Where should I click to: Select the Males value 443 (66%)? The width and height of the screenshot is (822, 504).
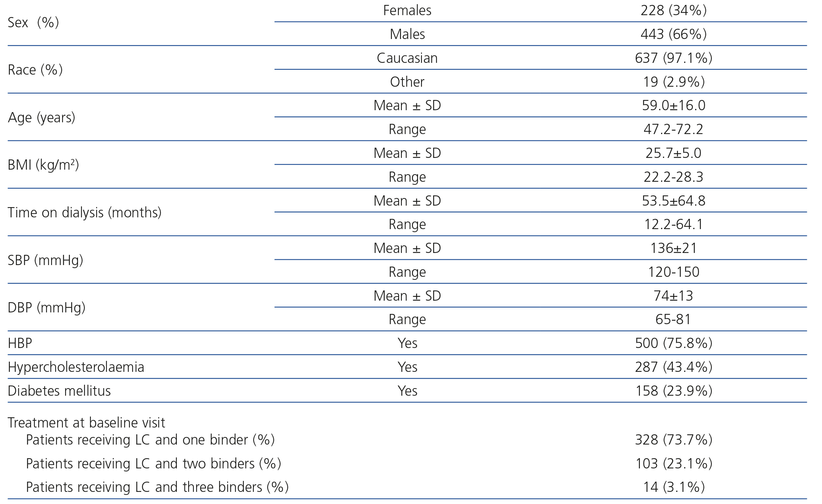click(x=673, y=34)
